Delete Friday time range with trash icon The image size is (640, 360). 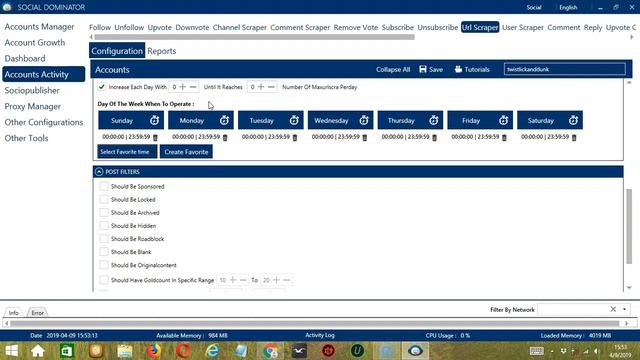tap(504, 138)
